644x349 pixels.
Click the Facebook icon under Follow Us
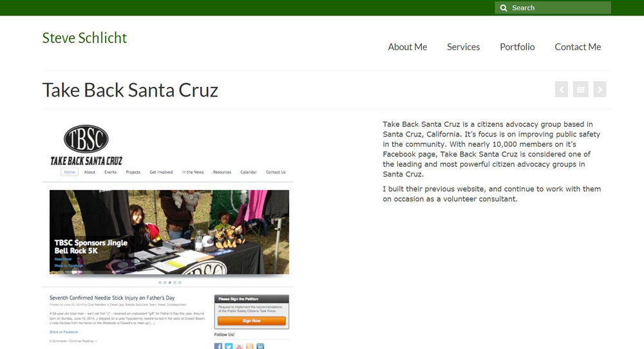218,346
